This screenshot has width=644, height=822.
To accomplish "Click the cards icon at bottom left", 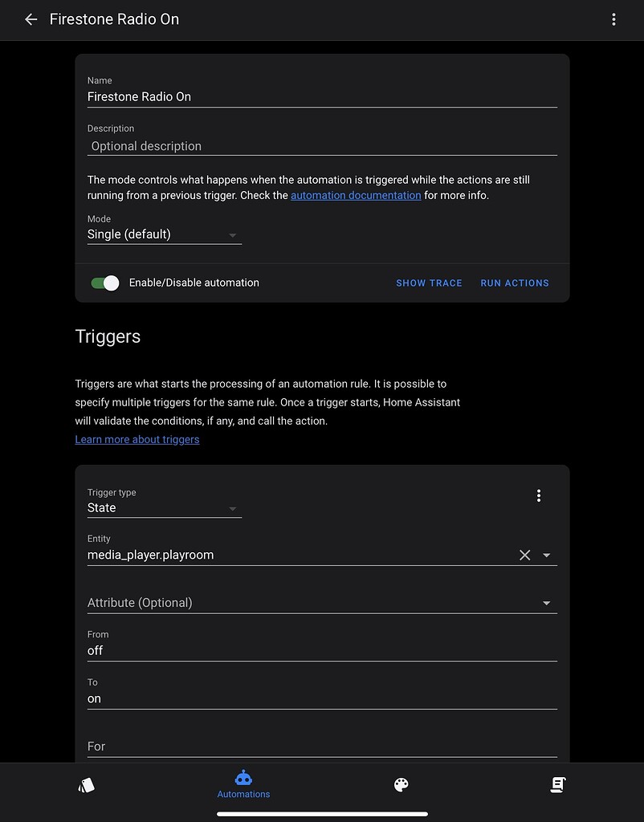I will tap(87, 784).
